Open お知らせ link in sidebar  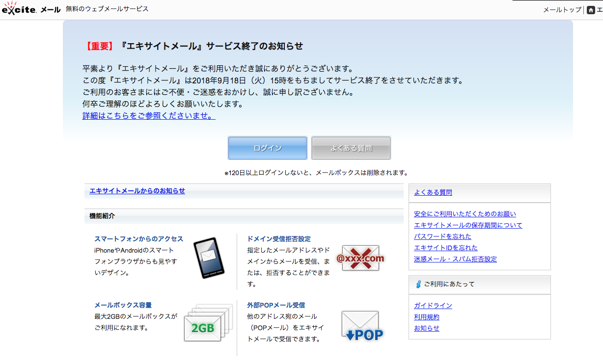tap(427, 328)
